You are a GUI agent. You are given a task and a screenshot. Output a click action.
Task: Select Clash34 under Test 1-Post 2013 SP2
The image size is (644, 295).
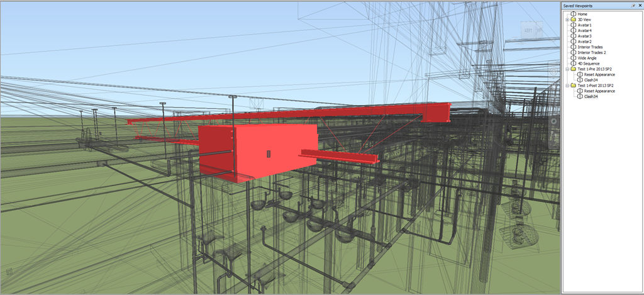[x=591, y=97]
